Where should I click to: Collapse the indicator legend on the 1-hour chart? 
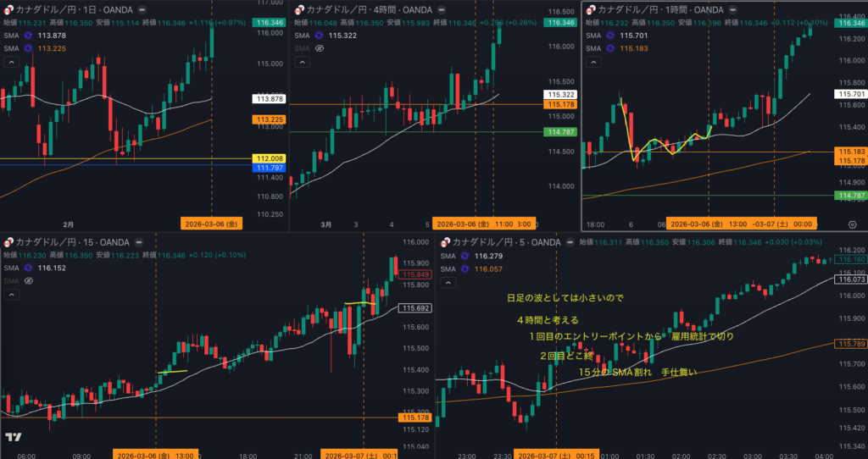point(593,64)
